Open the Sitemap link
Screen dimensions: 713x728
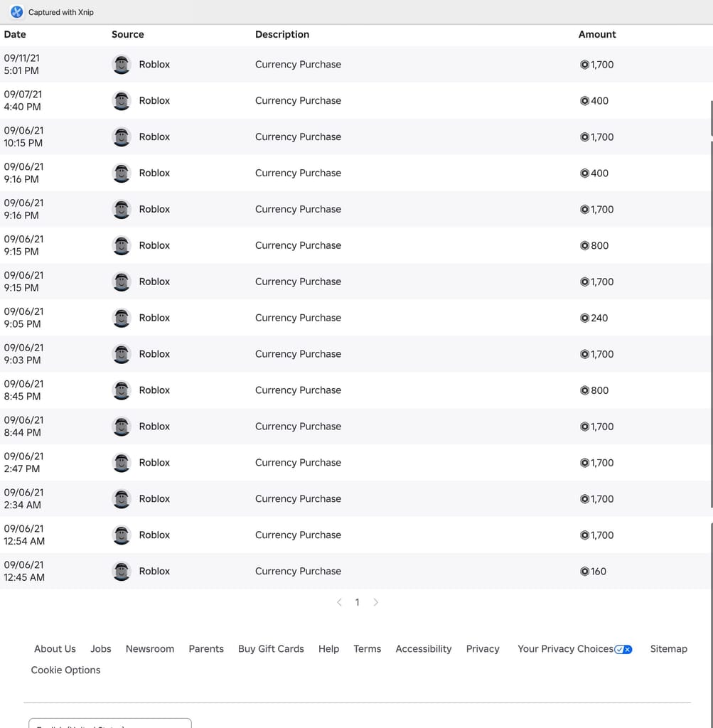[668, 648]
